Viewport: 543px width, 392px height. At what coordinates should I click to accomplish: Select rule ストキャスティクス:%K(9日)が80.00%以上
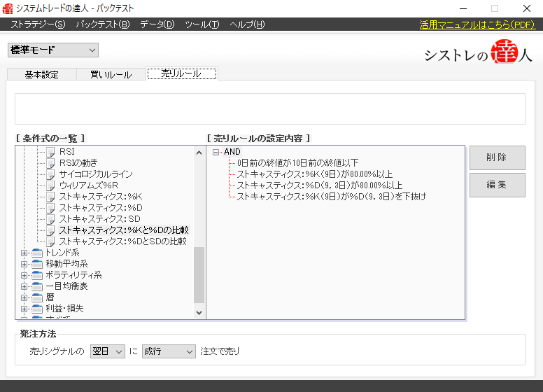click(314, 174)
